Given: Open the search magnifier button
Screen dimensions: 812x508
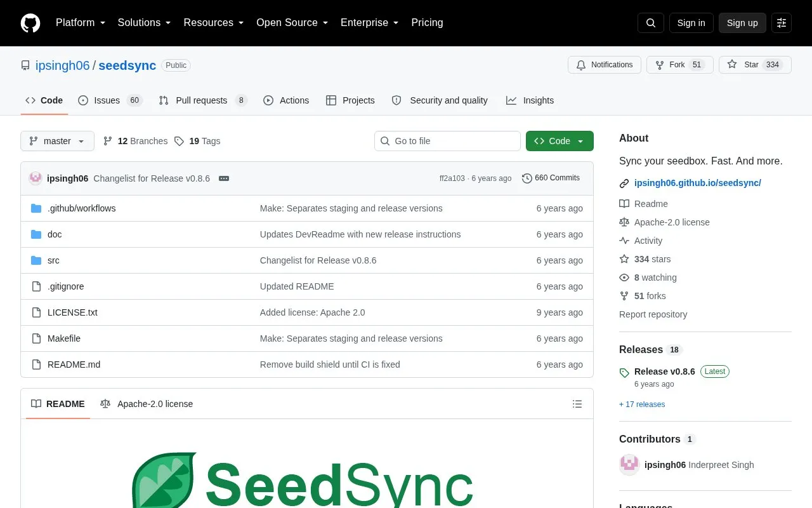Looking at the screenshot, I should click(651, 23).
